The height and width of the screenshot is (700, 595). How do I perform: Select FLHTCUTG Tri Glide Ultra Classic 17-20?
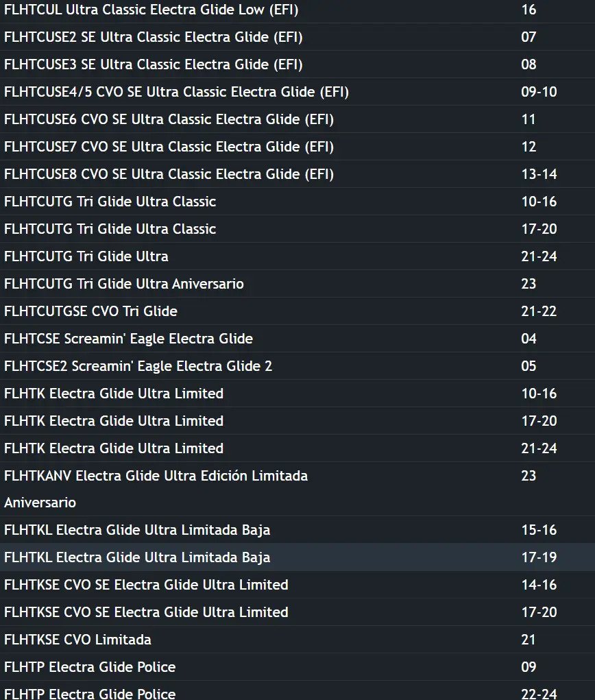pyautogui.click(x=297, y=229)
